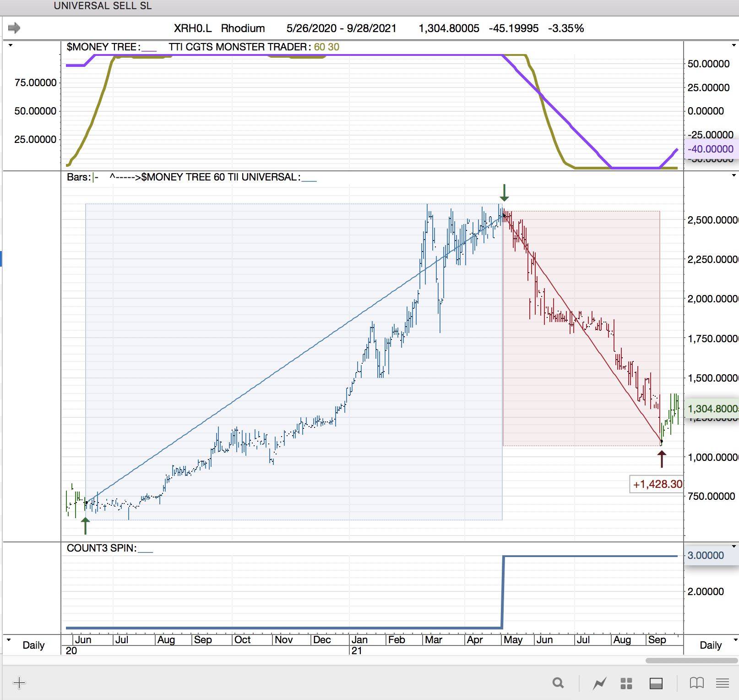Click the XRH0.L symbol text

(192, 28)
